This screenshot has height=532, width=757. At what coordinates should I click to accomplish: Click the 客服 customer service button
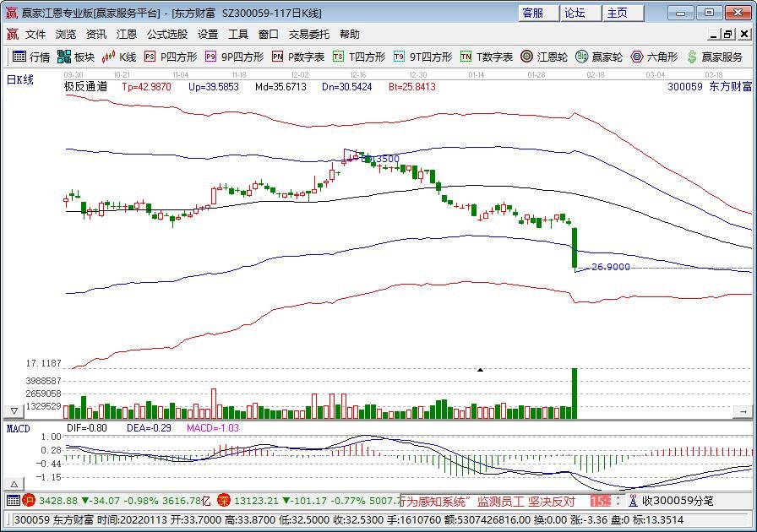click(539, 13)
